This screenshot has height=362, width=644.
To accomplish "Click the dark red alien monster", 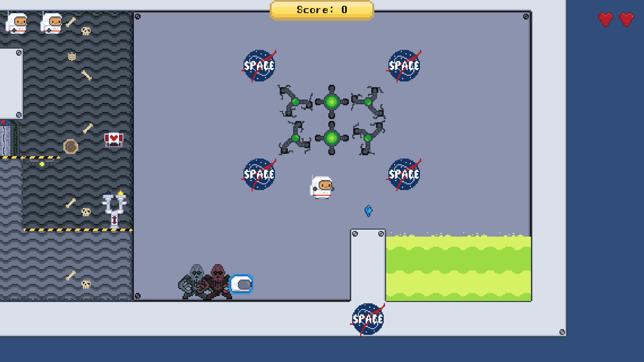I will tap(217, 282).
